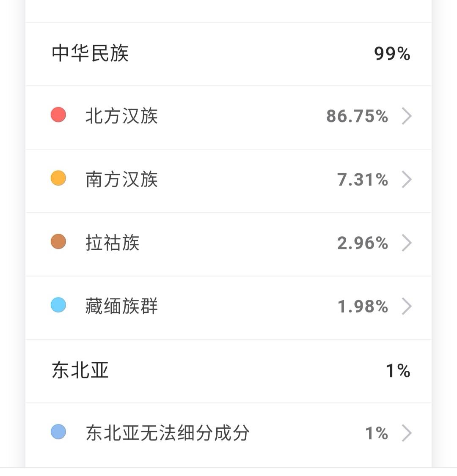
Task: Select the 7.31% percentage value
Action: pos(363,180)
